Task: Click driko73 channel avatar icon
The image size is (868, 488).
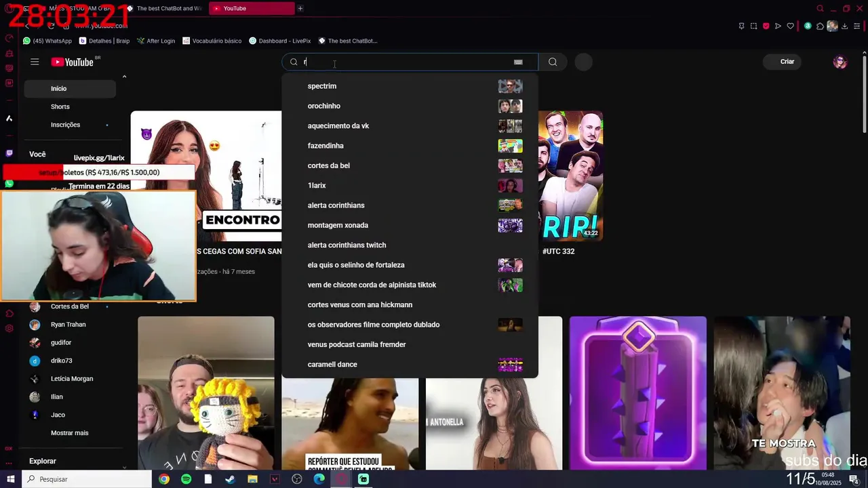Action: tap(35, 361)
